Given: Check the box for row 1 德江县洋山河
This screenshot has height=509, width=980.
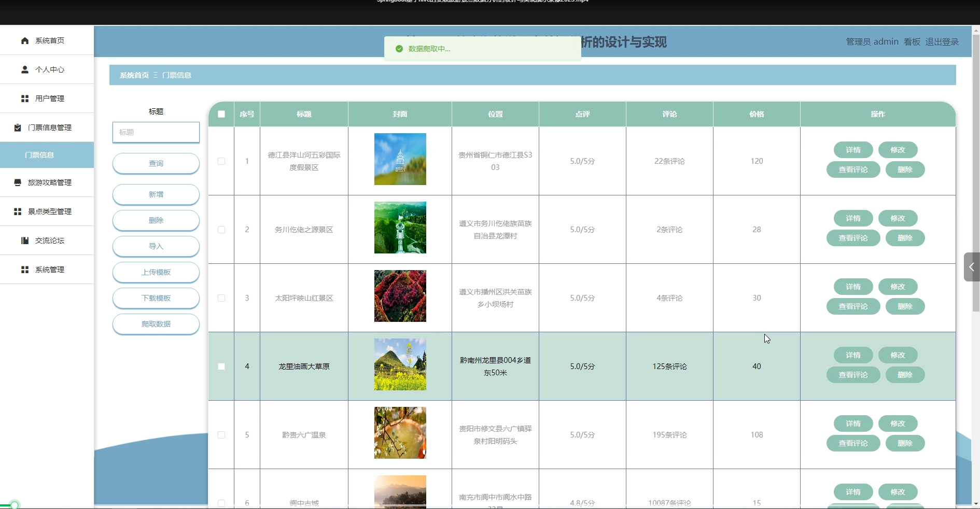Looking at the screenshot, I should pos(221,161).
